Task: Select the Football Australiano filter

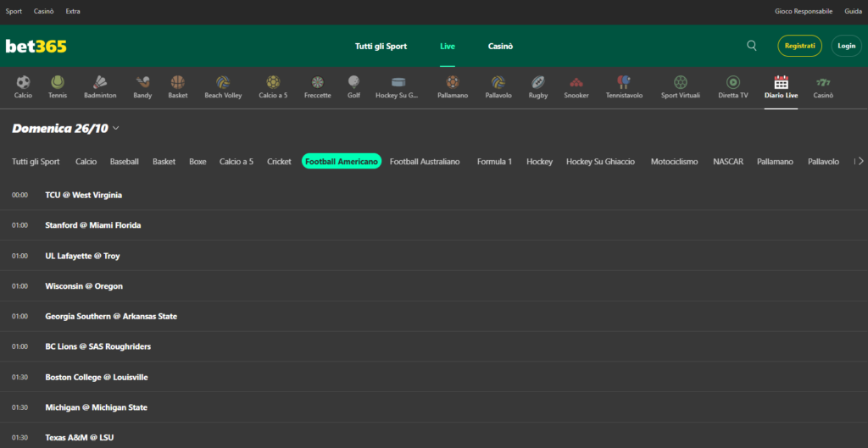Action: pos(425,161)
